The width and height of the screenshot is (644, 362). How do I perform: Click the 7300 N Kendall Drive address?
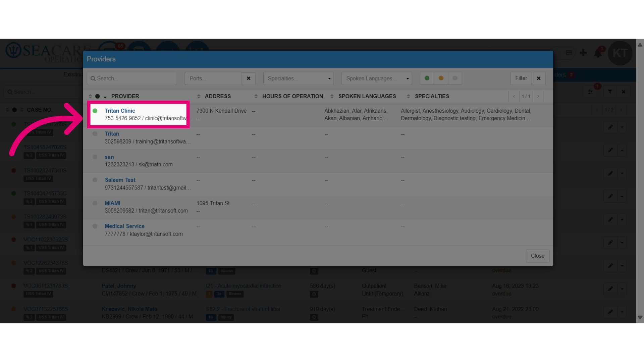pos(221,111)
